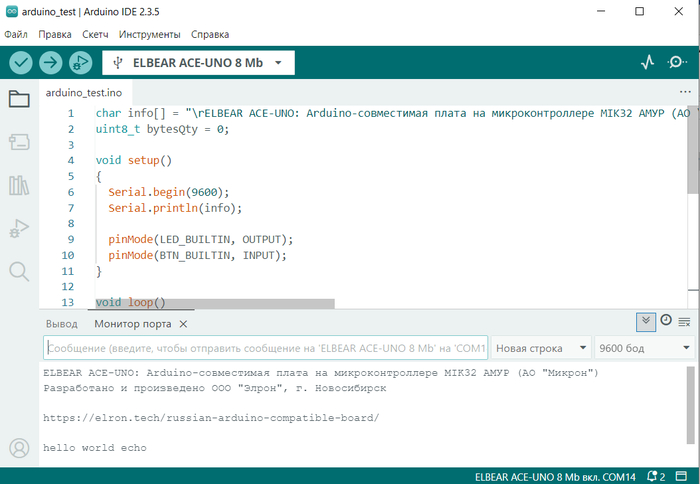The image size is (700, 484).
Task: Open the Sketchbook folder in the sidebar
Action: click(19, 99)
